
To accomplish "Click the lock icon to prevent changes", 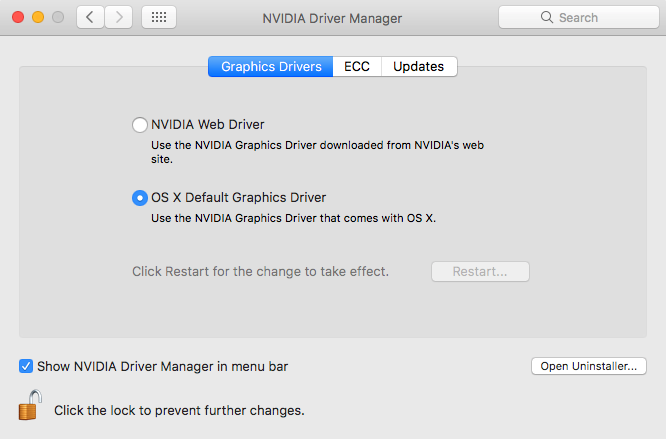I will 29,405.
